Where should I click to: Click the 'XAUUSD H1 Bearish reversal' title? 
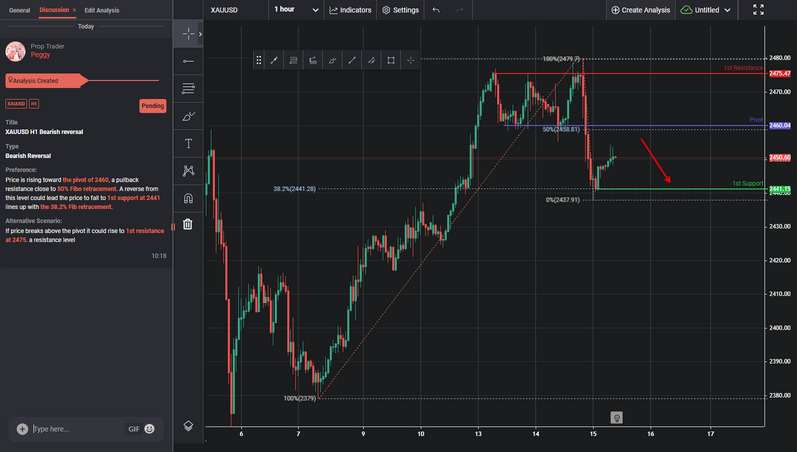(44, 132)
